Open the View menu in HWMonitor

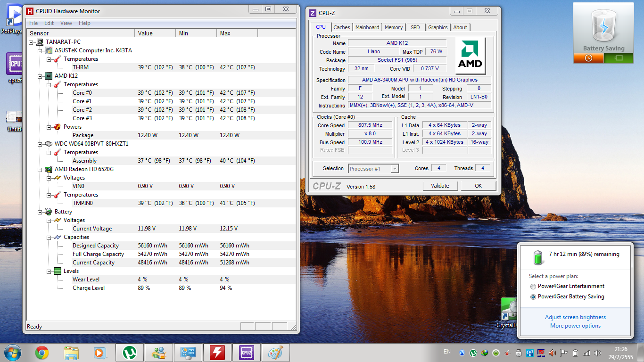pyautogui.click(x=66, y=23)
